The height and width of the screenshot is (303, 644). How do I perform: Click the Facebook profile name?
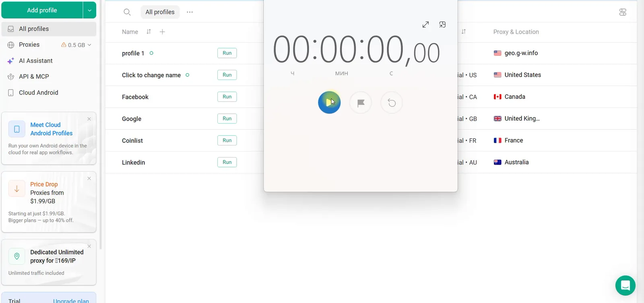(135, 97)
